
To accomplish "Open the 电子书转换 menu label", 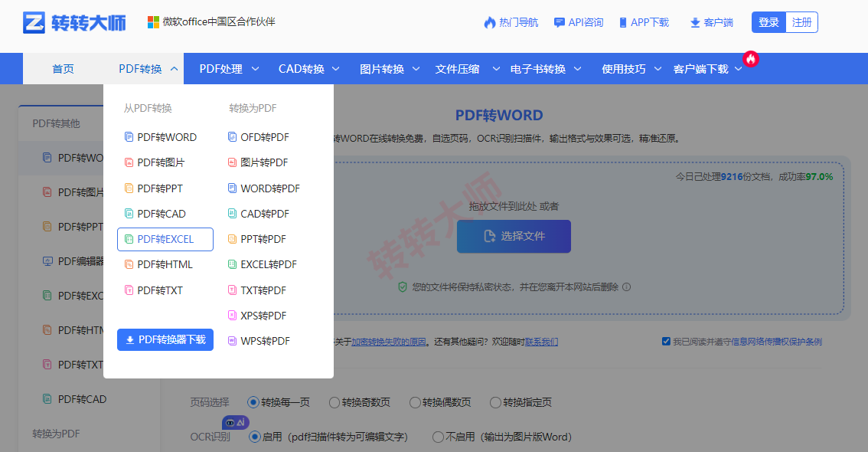I will 538,69.
